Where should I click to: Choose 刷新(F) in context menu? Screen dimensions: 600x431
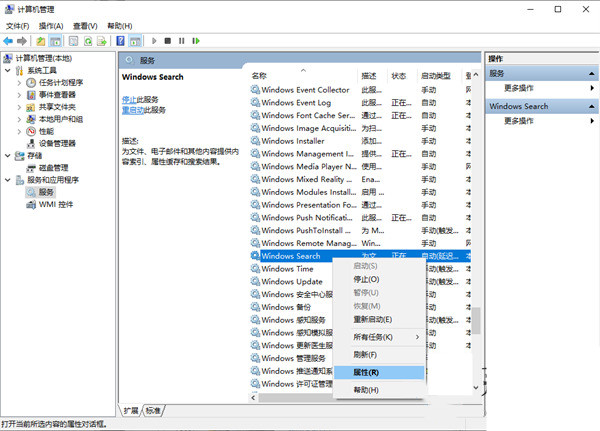click(x=379, y=355)
